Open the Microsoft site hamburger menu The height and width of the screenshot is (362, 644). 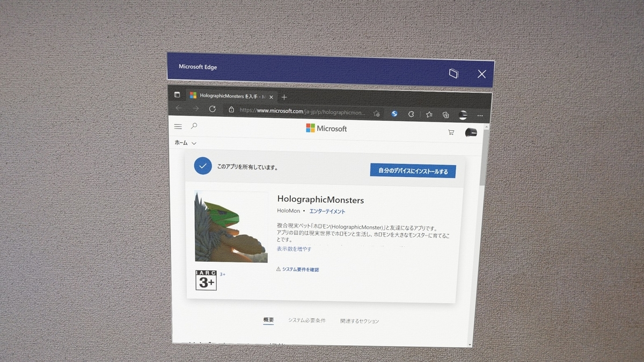coord(178,127)
